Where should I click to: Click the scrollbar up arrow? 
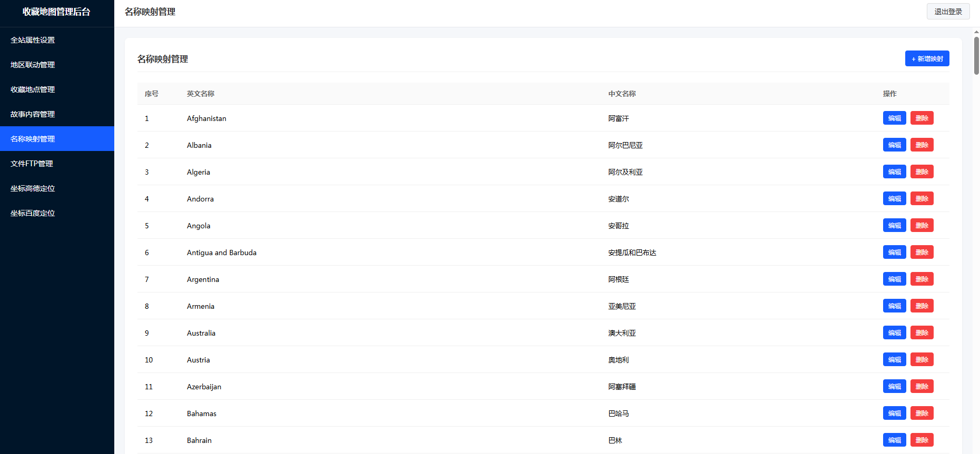coord(976,32)
